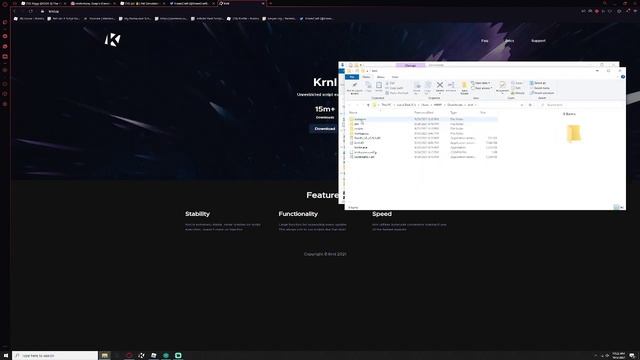Open the notification center in taskbar
Viewport: 640px width, 360px height.
632,356
